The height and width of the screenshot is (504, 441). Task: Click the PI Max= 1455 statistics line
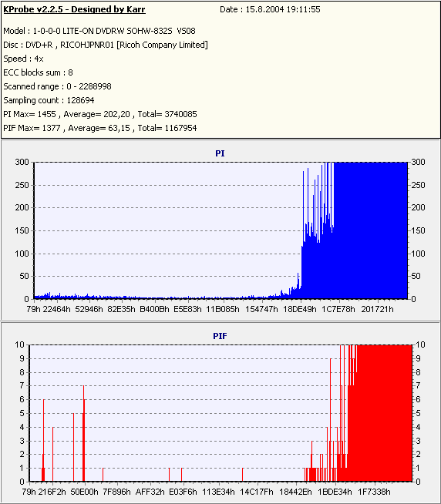point(100,114)
